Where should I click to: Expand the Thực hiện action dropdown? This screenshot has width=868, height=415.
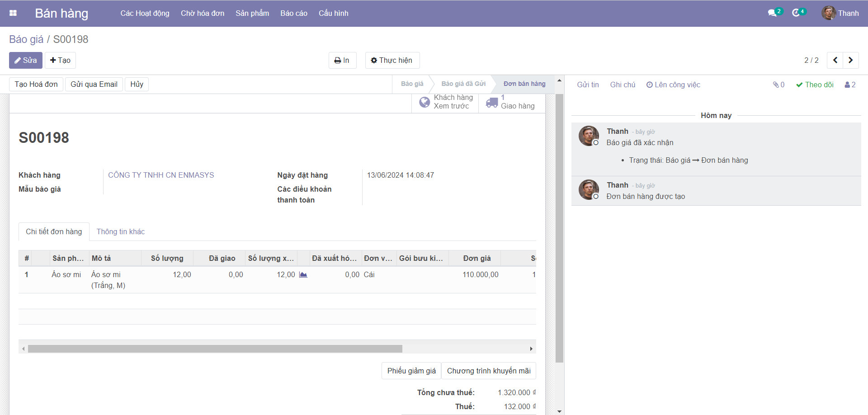click(x=392, y=60)
